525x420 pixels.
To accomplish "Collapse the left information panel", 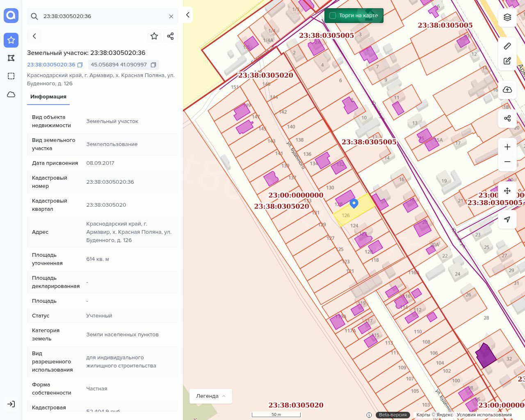I will tap(187, 15).
